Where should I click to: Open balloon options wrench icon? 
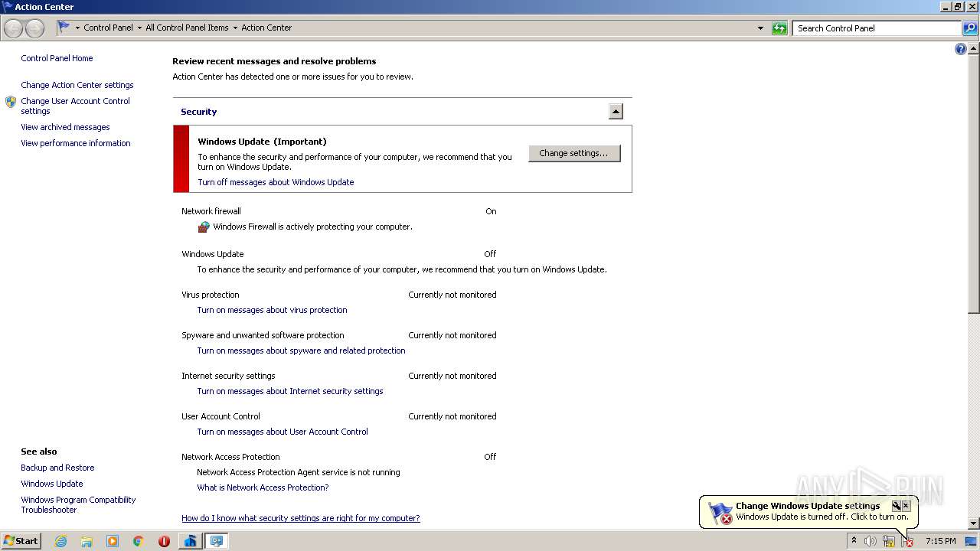tap(896, 506)
